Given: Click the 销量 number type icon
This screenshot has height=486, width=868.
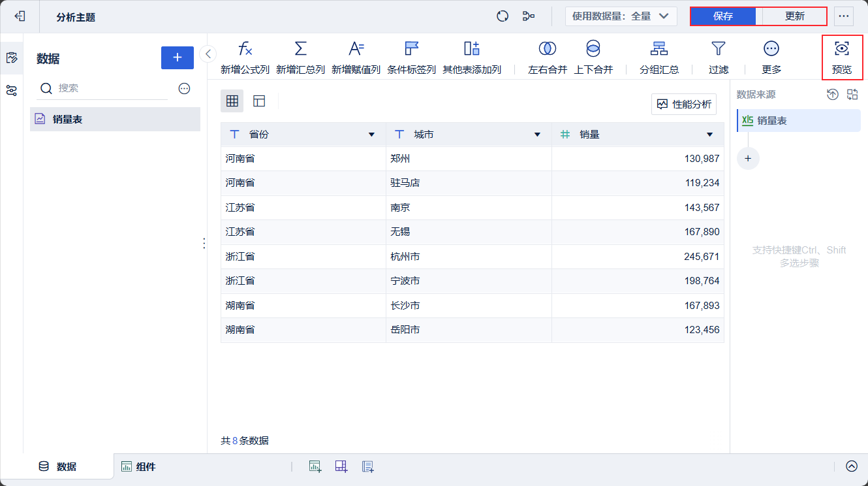Looking at the screenshot, I should [566, 135].
